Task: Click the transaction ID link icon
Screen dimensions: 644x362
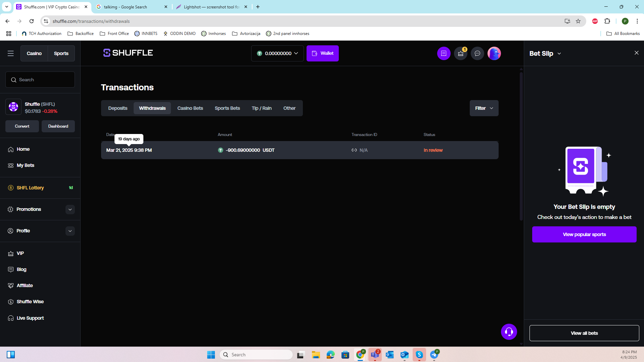Action: point(354,150)
